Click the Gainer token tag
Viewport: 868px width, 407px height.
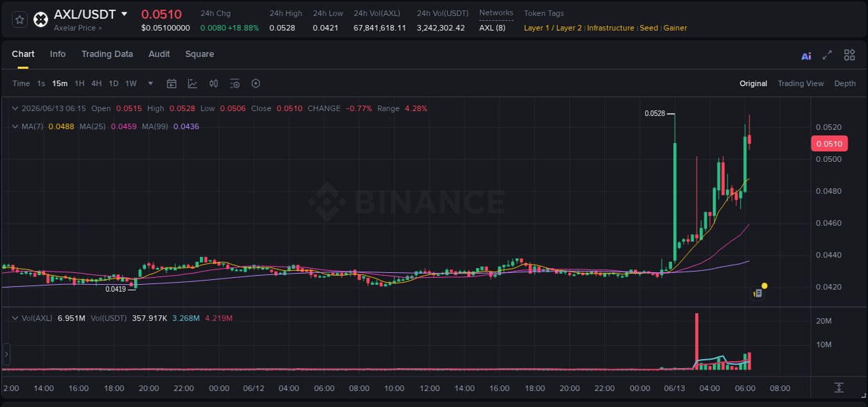click(675, 28)
